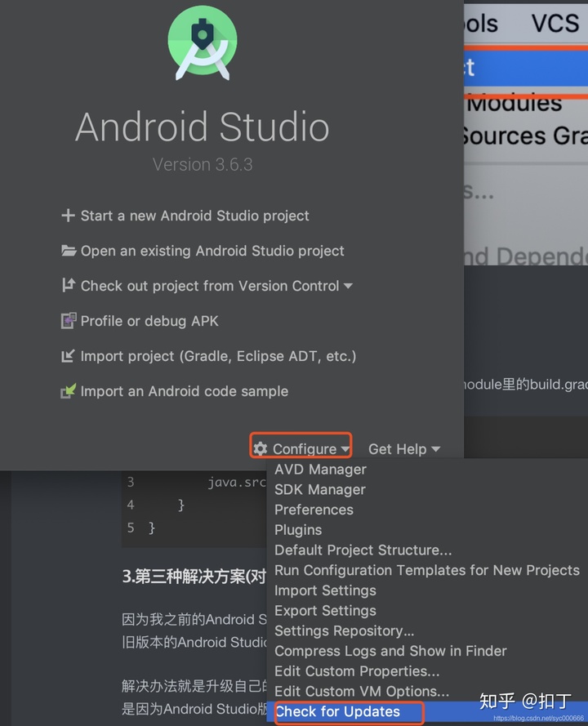The width and height of the screenshot is (588, 726).
Task: Expand the Version Control checkout dropdown arrow
Action: click(348, 286)
